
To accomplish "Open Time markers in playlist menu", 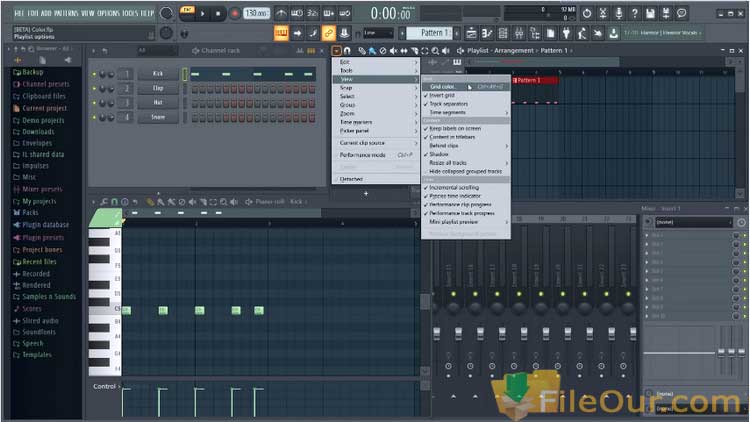I will click(x=376, y=122).
